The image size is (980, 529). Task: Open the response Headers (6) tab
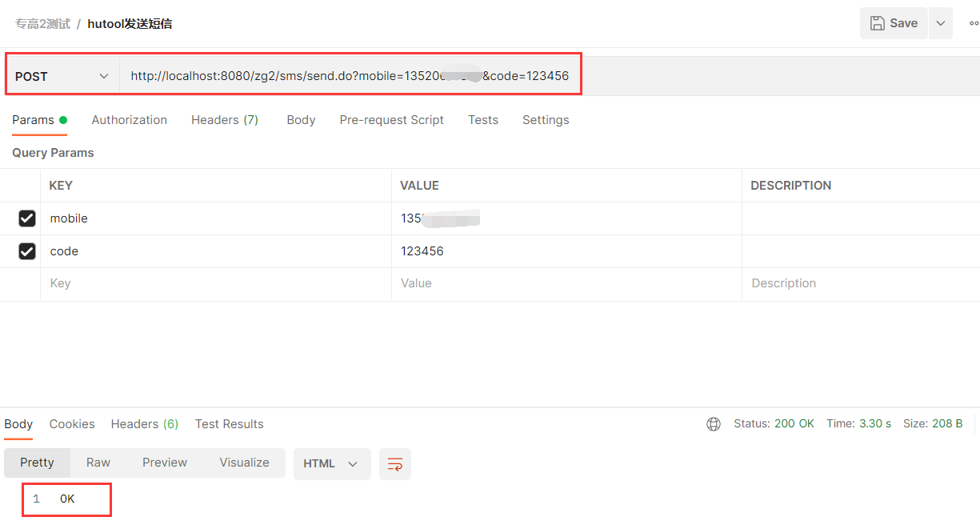(x=145, y=424)
